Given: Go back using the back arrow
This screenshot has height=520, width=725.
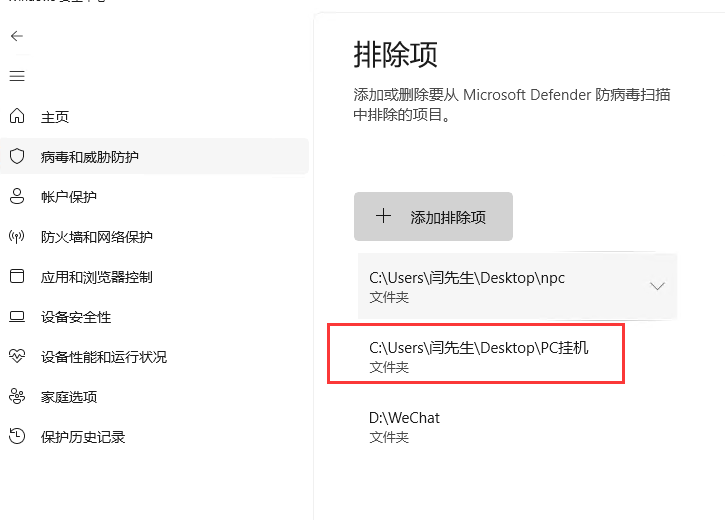Looking at the screenshot, I should pos(16,36).
